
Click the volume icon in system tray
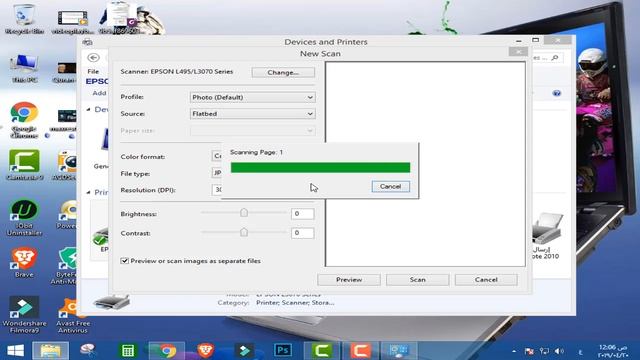point(559,351)
